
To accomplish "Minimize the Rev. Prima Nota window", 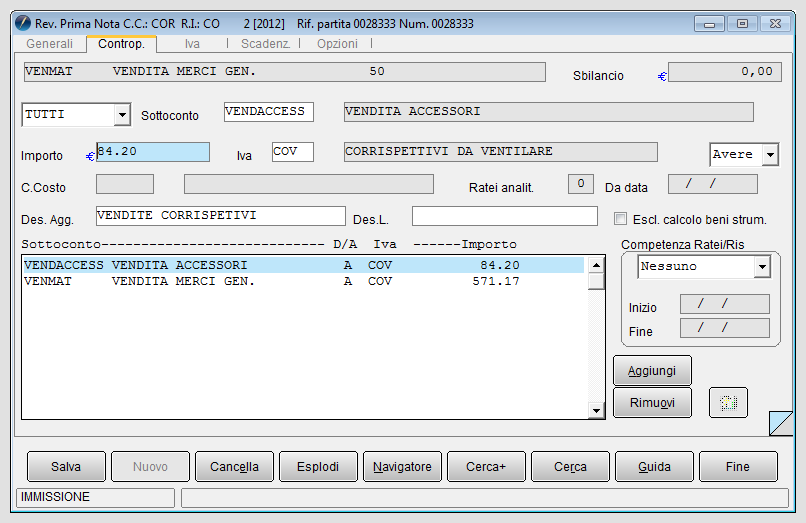I will 709,24.
